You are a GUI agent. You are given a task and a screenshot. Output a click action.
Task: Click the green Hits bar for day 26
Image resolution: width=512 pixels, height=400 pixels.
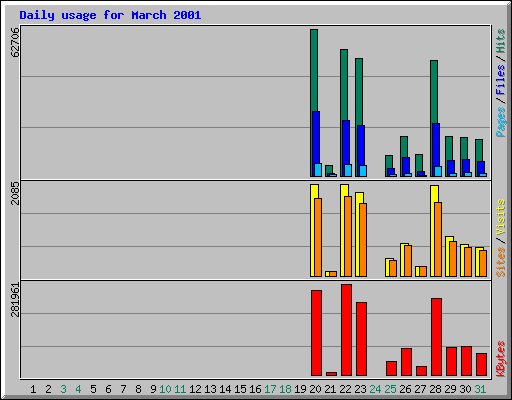pos(404,147)
